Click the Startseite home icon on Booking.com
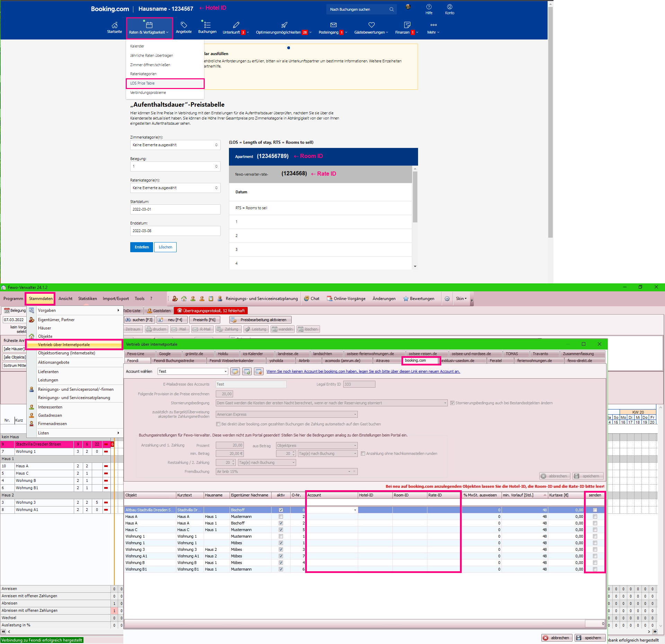This screenshot has height=644, width=665. (x=115, y=25)
